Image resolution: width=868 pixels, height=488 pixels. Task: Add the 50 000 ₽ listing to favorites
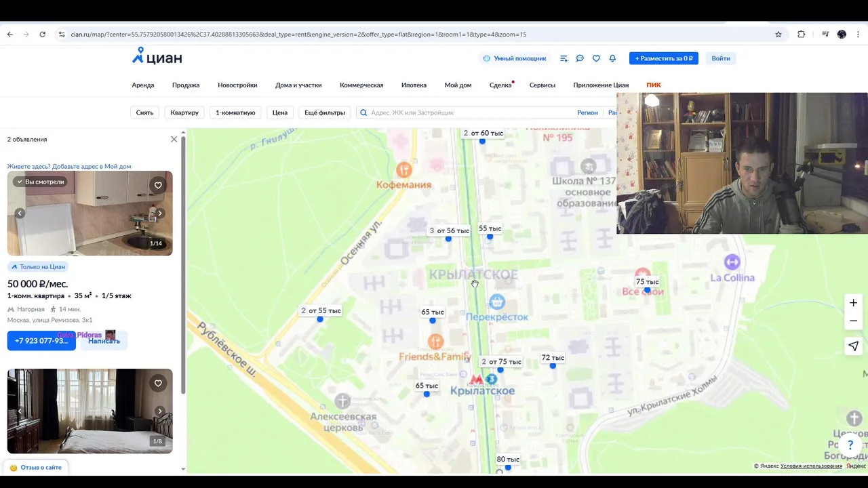click(158, 185)
